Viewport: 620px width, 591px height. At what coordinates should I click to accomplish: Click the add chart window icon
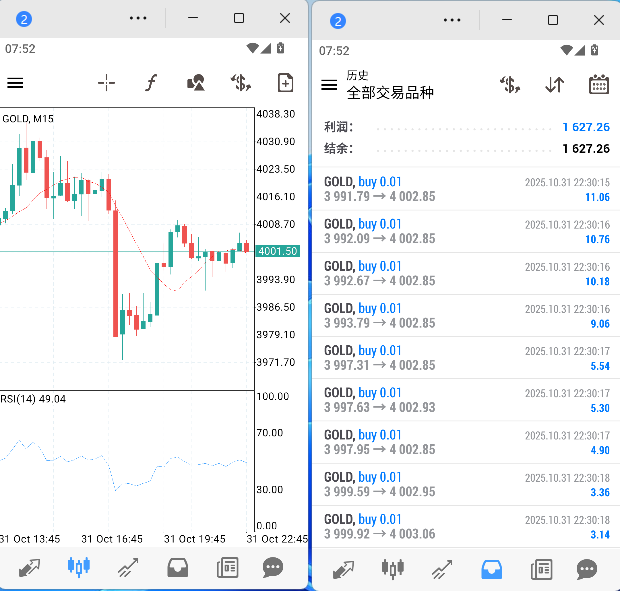pyautogui.click(x=285, y=83)
